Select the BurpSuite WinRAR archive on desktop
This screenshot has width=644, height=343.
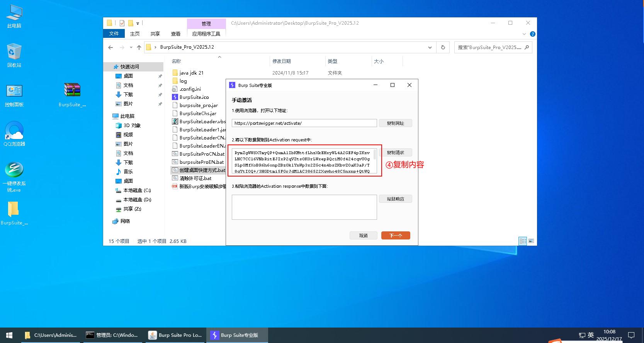72,94
